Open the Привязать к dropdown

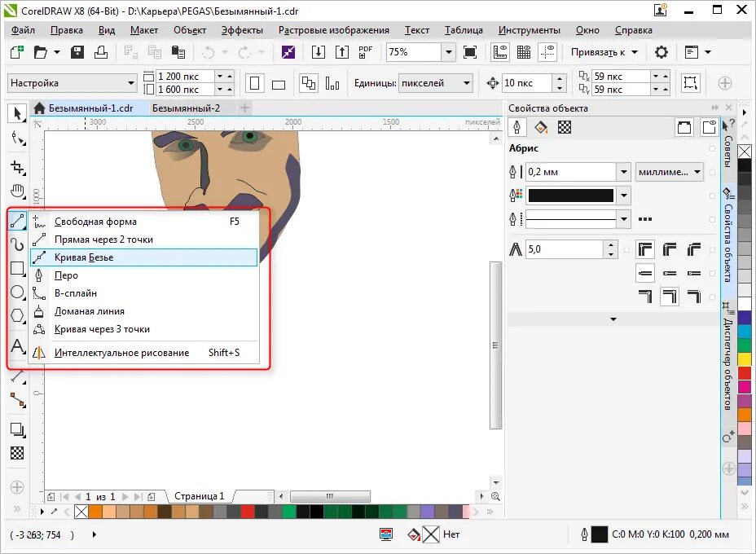pos(604,52)
